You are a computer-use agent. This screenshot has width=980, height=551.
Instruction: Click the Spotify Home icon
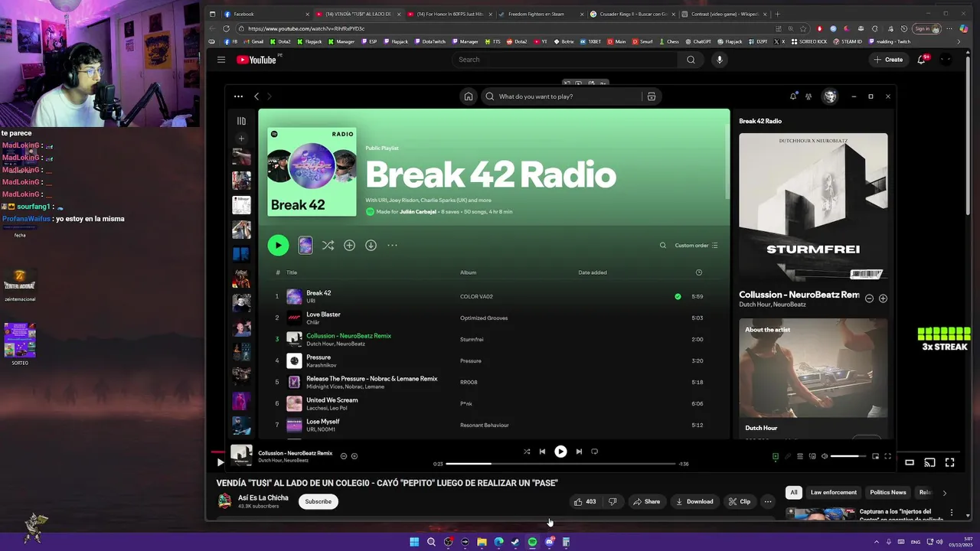(468, 96)
